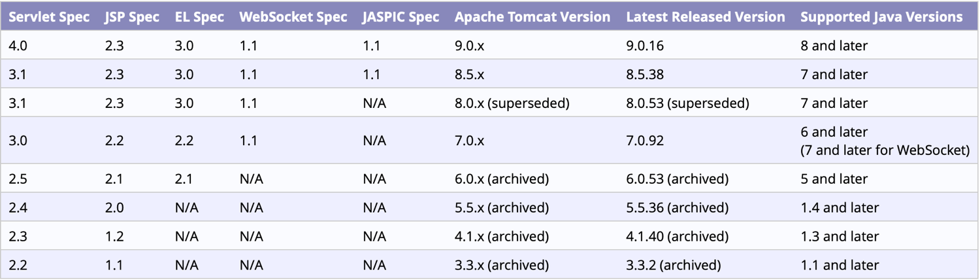Select the 9.0.16 released version cell
The height and width of the screenshot is (280, 980).
[x=645, y=46]
